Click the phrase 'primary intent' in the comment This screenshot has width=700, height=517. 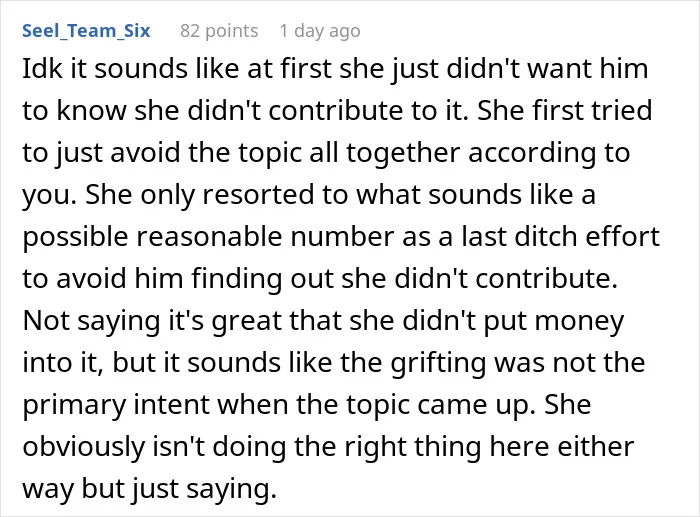tap(115, 404)
